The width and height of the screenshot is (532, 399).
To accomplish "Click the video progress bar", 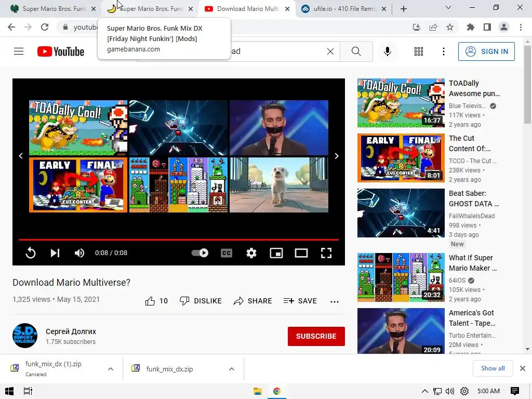I will click(179, 240).
